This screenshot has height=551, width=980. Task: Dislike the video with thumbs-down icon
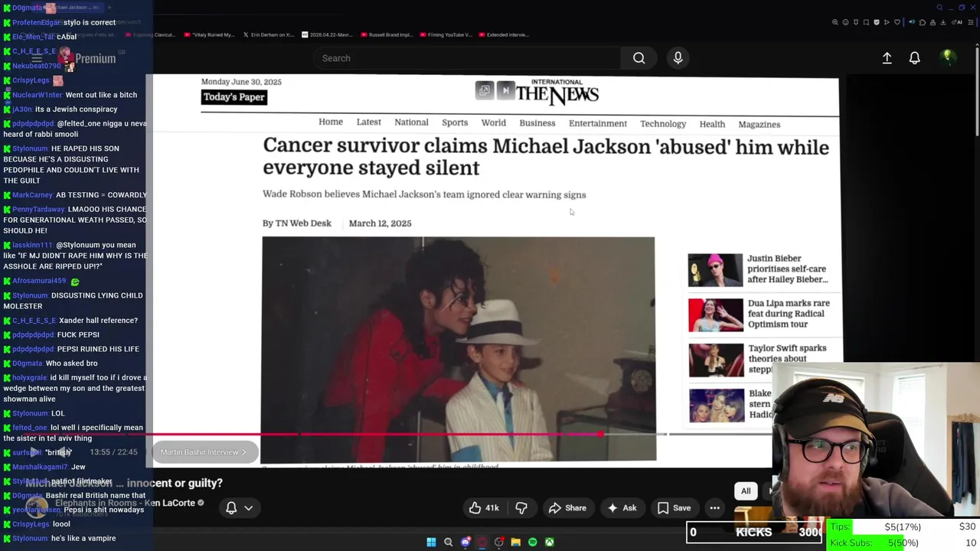(521, 508)
